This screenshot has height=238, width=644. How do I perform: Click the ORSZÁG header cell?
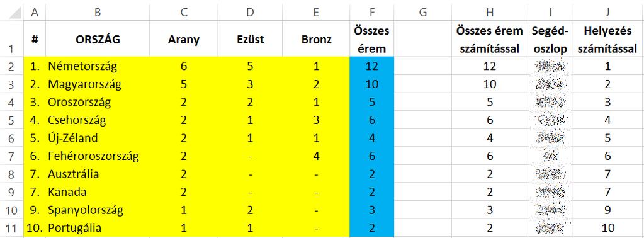[x=98, y=39]
